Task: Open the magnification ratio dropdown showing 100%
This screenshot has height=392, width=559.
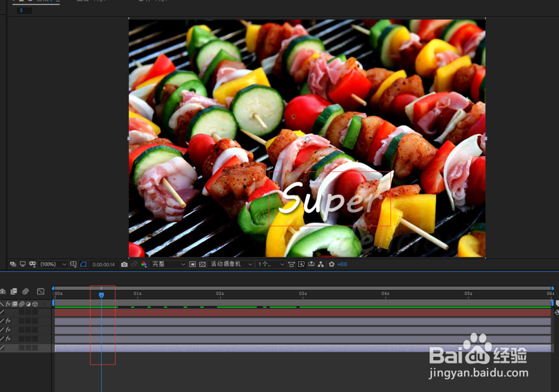Action: [53, 264]
